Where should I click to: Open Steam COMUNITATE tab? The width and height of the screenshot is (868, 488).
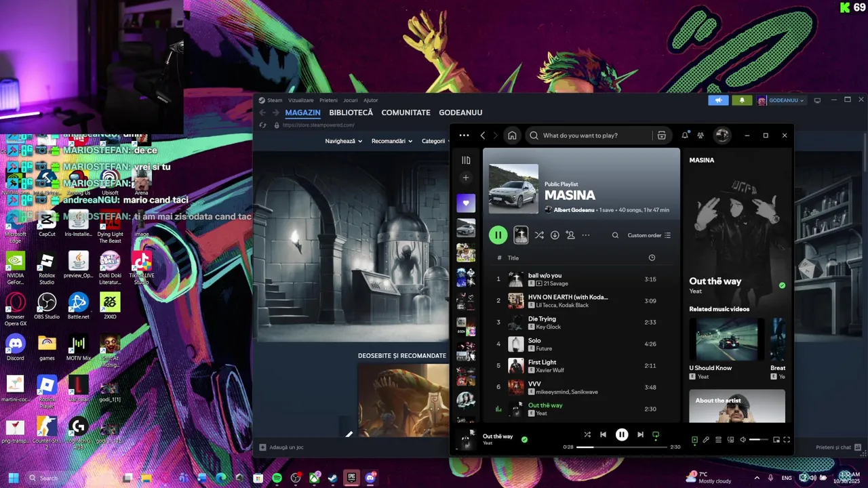pos(406,113)
